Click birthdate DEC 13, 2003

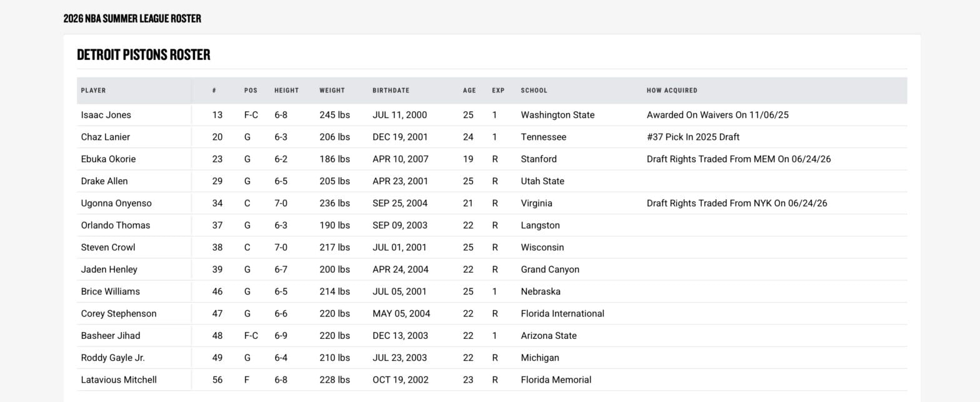pyautogui.click(x=400, y=336)
